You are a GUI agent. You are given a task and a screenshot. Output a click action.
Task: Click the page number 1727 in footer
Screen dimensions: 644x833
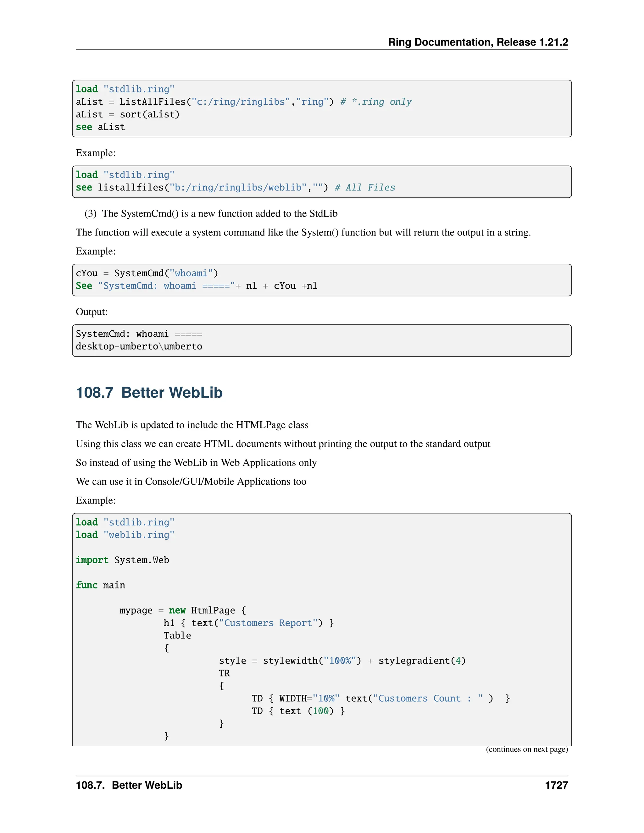(556, 785)
